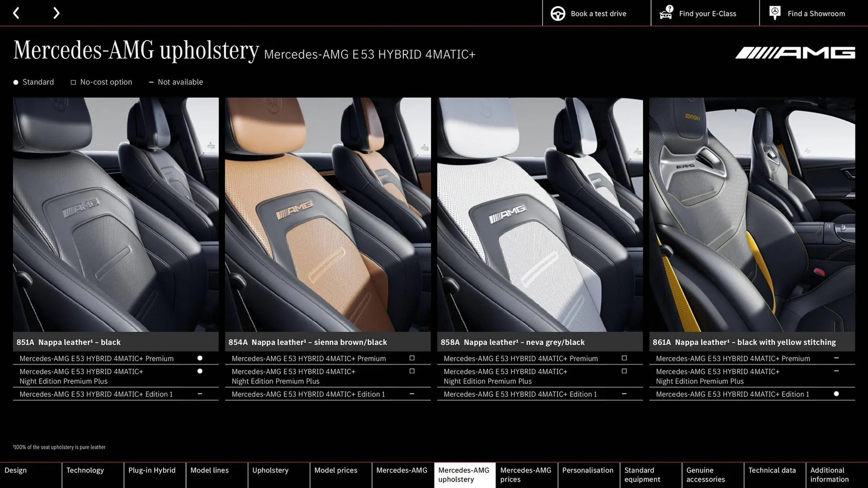
Task: Click the car icon next to Find your E-Class
Action: (x=665, y=13)
